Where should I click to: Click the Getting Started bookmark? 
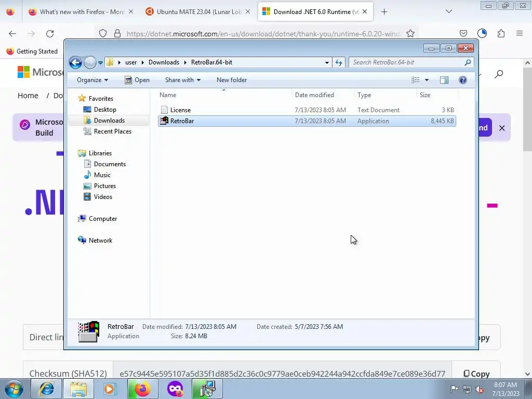click(32, 51)
